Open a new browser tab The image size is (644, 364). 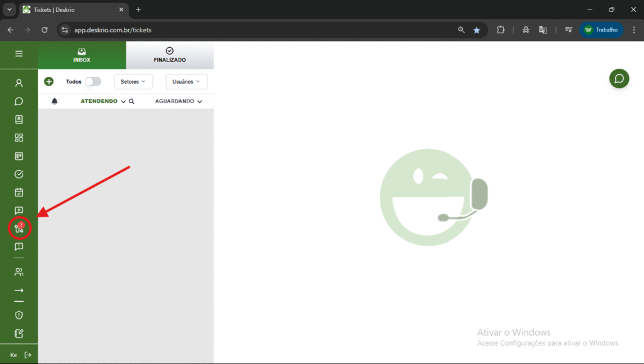pyautogui.click(x=138, y=9)
